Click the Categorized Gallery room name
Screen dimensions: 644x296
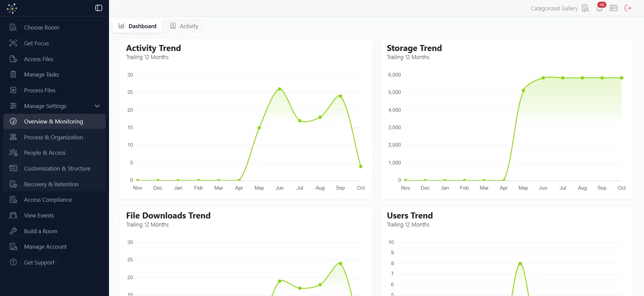coord(554,8)
